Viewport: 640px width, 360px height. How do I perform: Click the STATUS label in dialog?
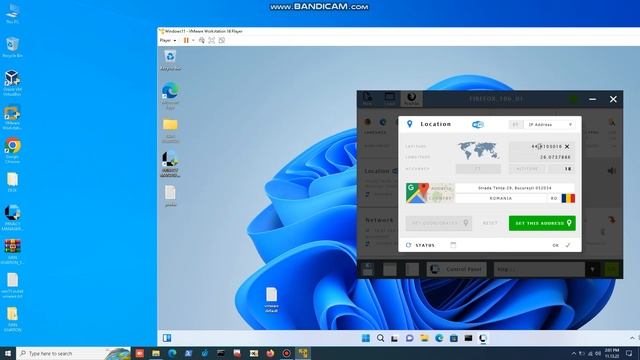pyautogui.click(x=425, y=245)
